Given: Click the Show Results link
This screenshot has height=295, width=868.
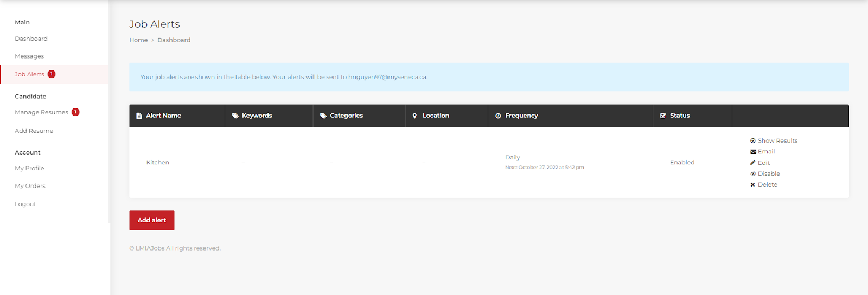Looking at the screenshot, I should click(x=777, y=141).
